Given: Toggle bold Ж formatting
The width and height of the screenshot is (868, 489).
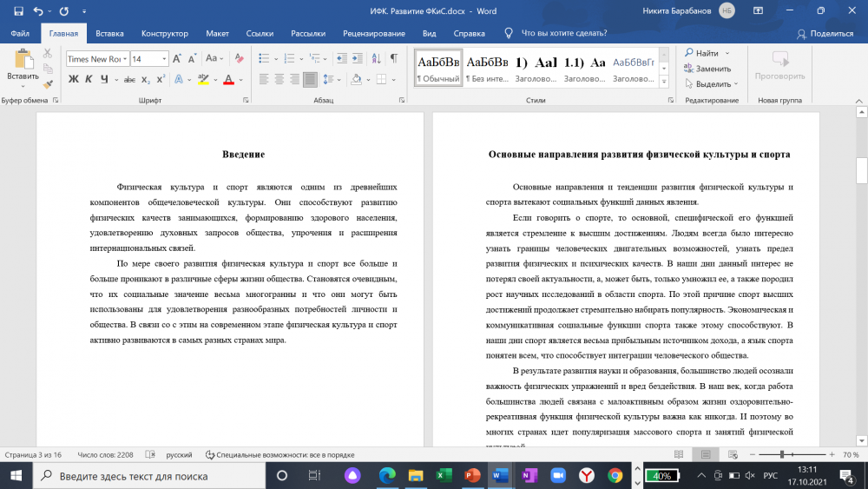Looking at the screenshot, I should [x=73, y=80].
